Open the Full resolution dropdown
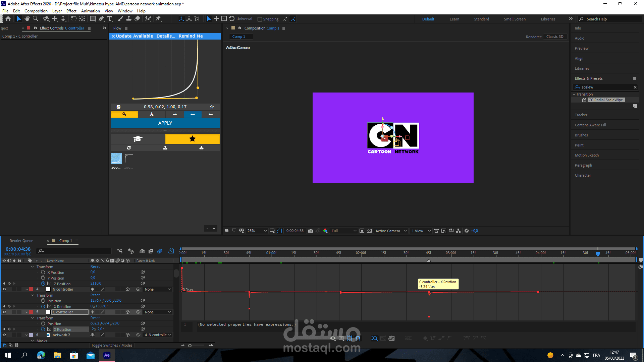The image size is (644, 362). (x=344, y=231)
